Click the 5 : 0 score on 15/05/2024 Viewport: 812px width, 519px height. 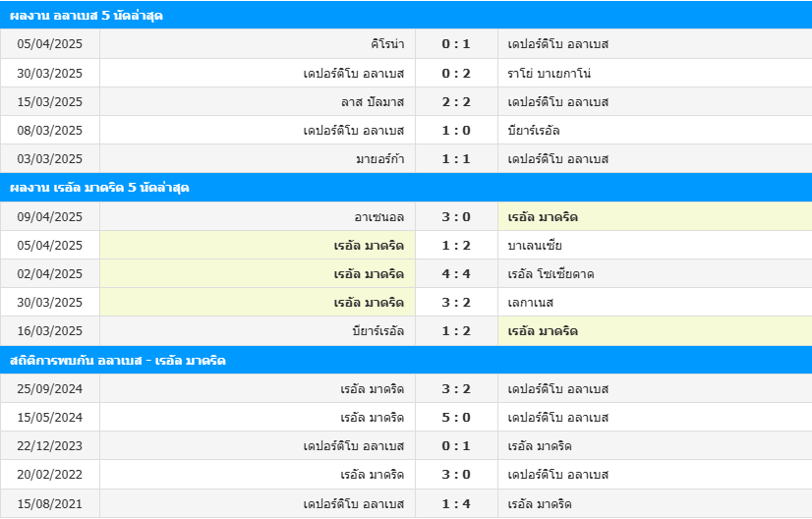456,418
